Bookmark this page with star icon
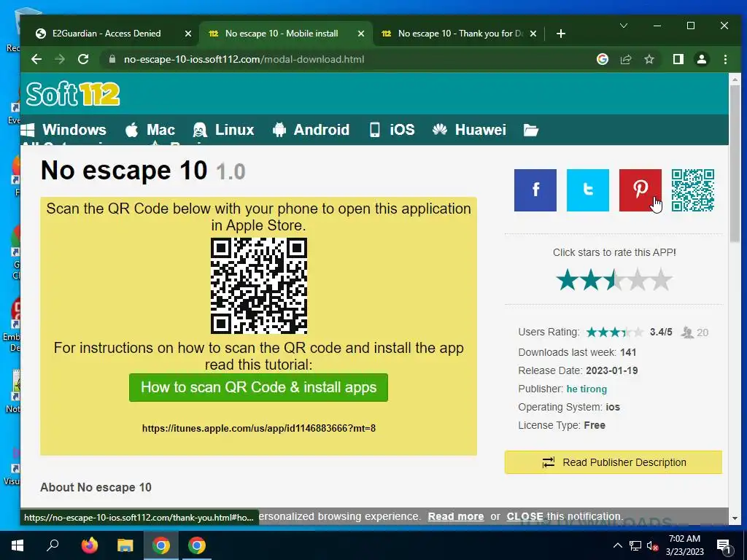The image size is (747, 560). click(649, 59)
